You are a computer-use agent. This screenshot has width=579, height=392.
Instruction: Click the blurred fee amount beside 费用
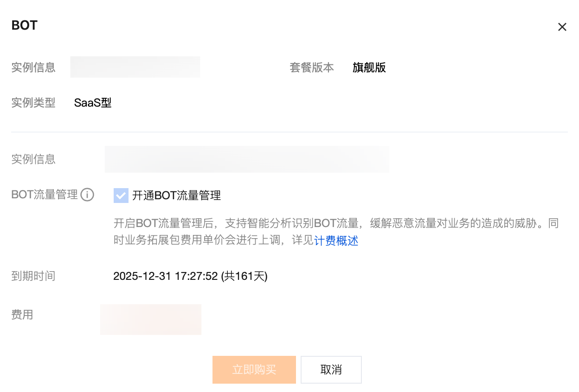(151, 319)
